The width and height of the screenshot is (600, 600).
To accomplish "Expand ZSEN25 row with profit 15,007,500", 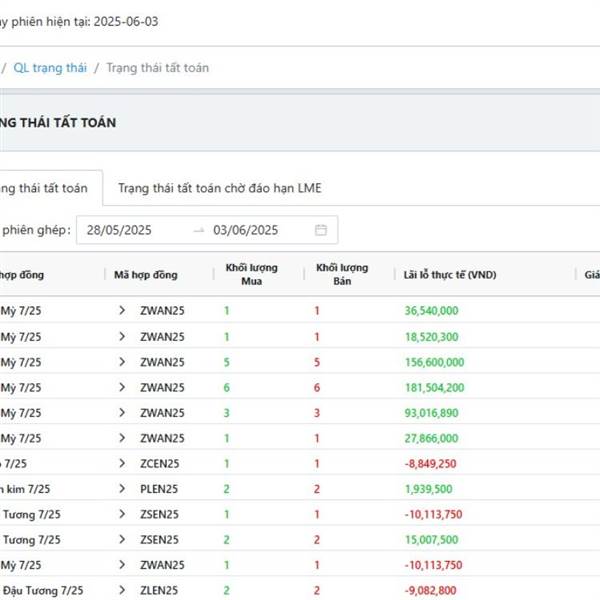I will tap(122, 540).
